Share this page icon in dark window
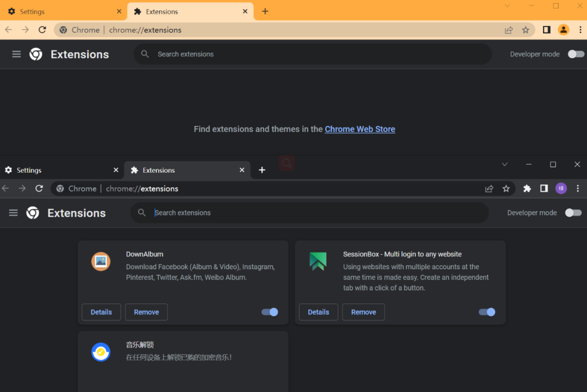Image resolution: width=587 pixels, height=392 pixels. (x=489, y=188)
